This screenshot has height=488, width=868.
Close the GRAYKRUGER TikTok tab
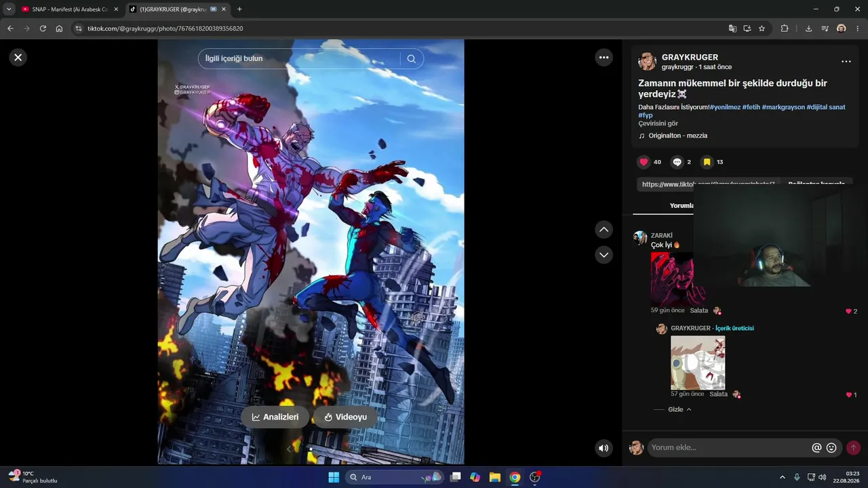point(224,9)
